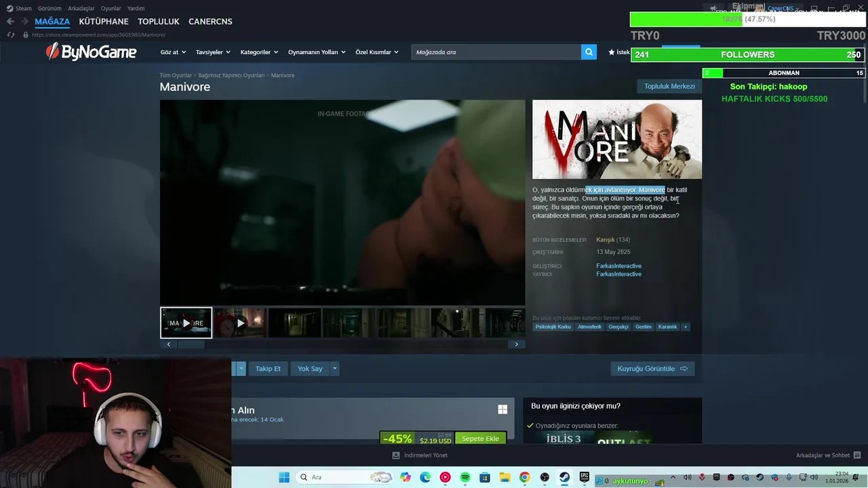Go back with the Steam back arrow

coord(10,22)
